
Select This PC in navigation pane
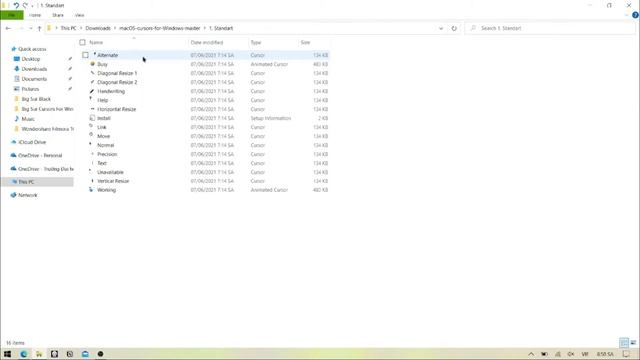(x=26, y=182)
